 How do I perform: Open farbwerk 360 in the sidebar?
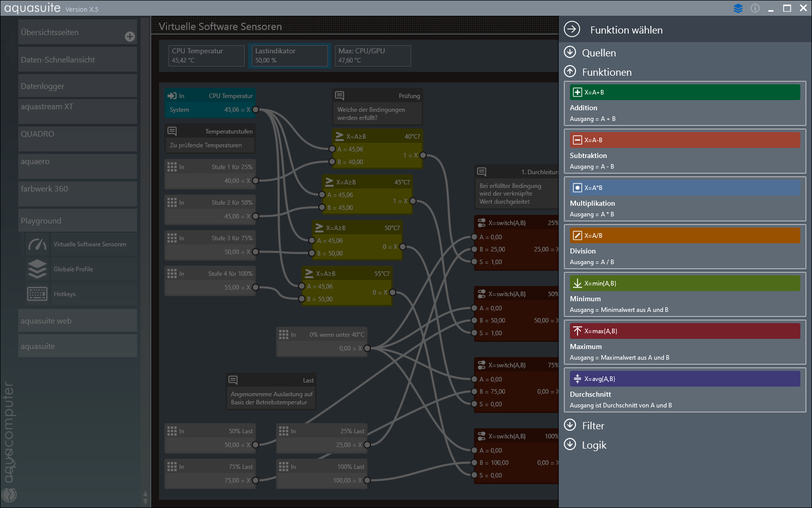pos(78,194)
